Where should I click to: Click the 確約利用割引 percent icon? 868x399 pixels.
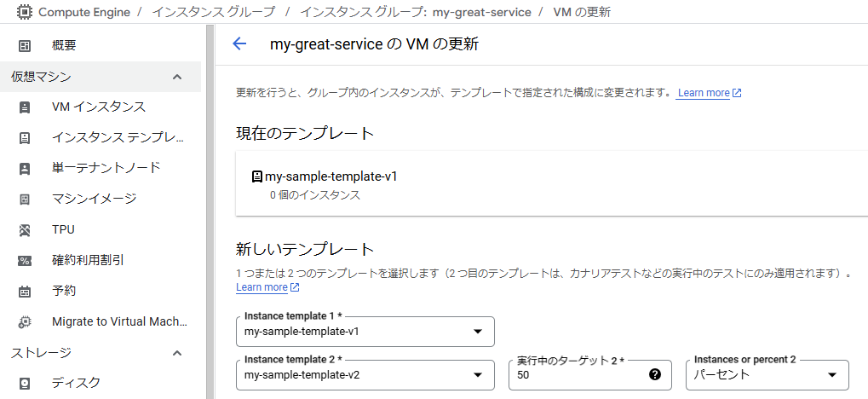coord(25,261)
